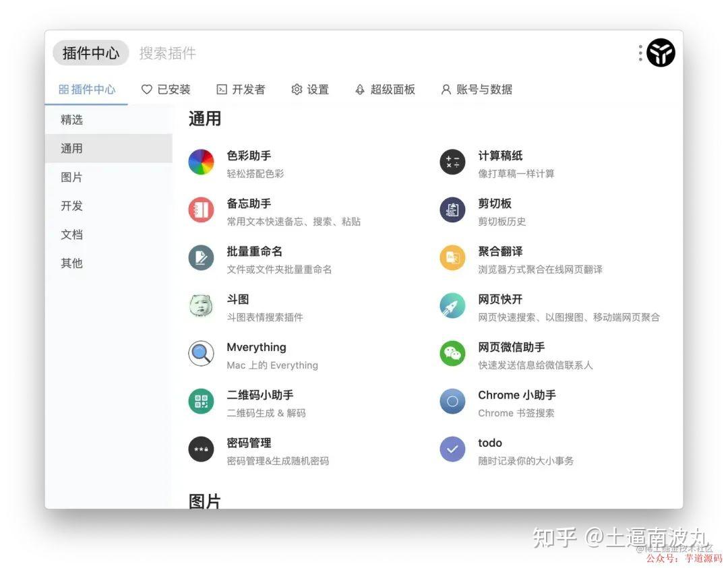728x568 pixels.
Task: Go to the 超级面板 tab
Action: pos(384,90)
